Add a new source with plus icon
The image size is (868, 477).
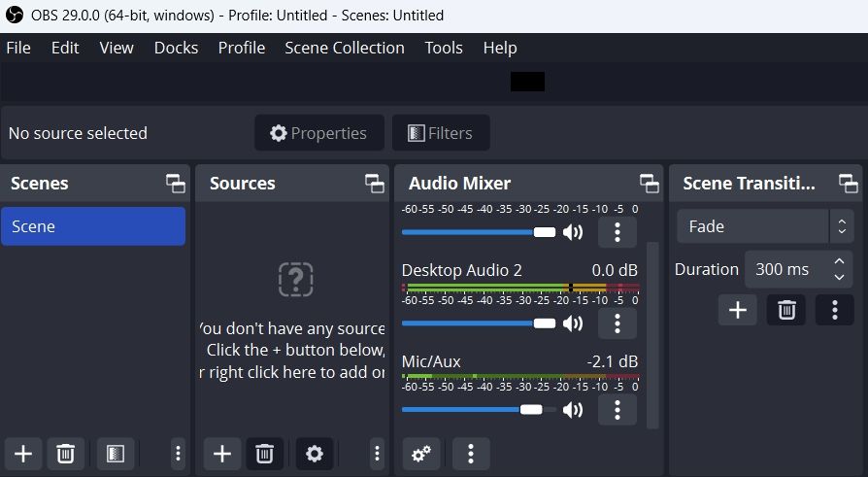click(x=222, y=454)
